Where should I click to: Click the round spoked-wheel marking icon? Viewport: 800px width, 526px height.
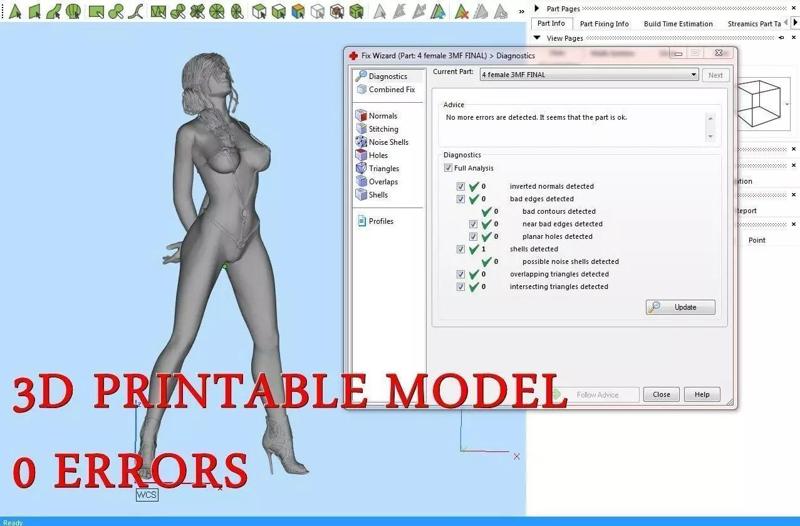tap(217, 11)
